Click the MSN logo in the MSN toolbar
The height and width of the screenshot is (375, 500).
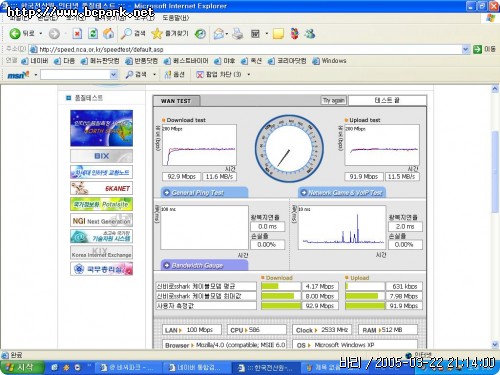[18, 75]
